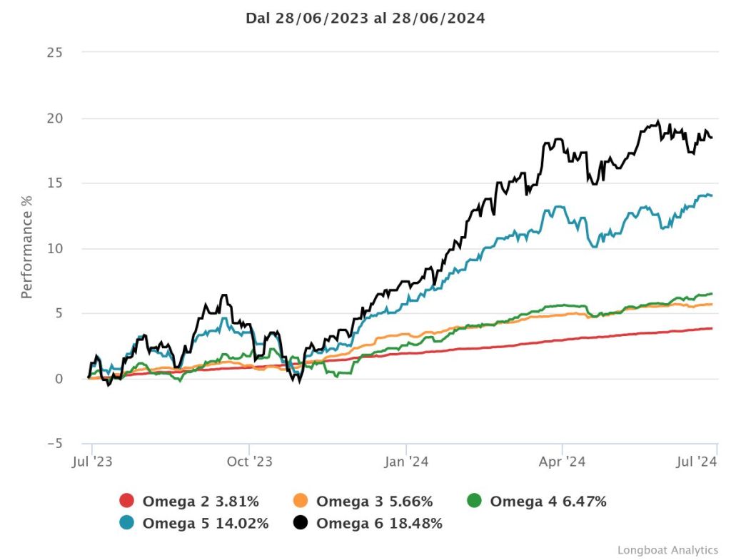The height and width of the screenshot is (560, 731).
Task: Click the 25 value on the y-axis
Action: (x=54, y=53)
